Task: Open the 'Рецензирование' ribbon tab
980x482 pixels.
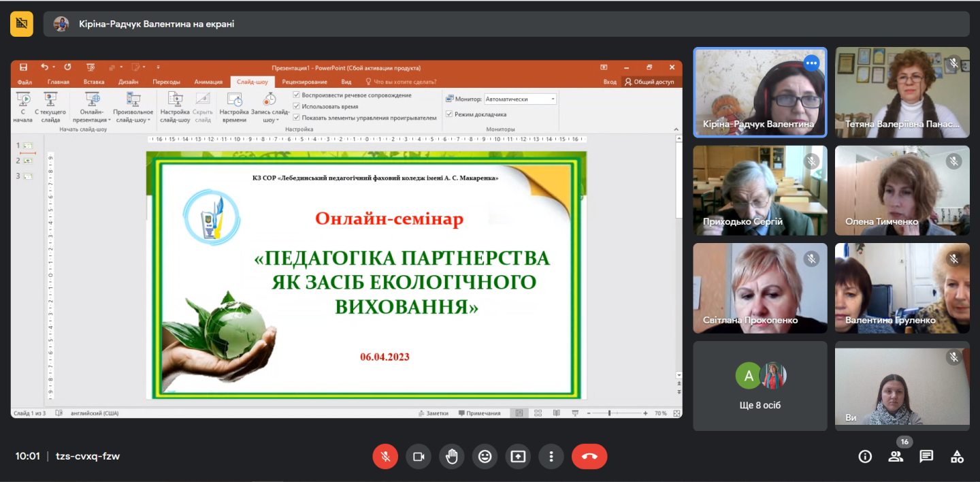Action: pos(304,82)
